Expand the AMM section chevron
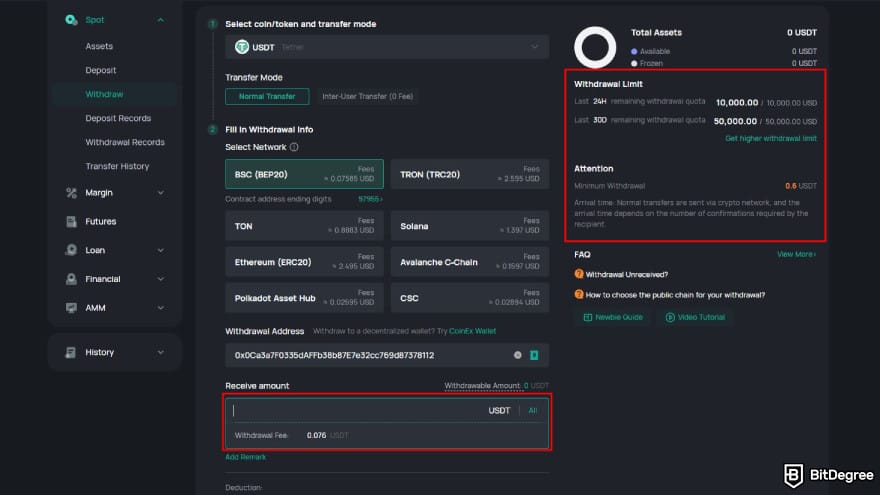 pyautogui.click(x=161, y=308)
